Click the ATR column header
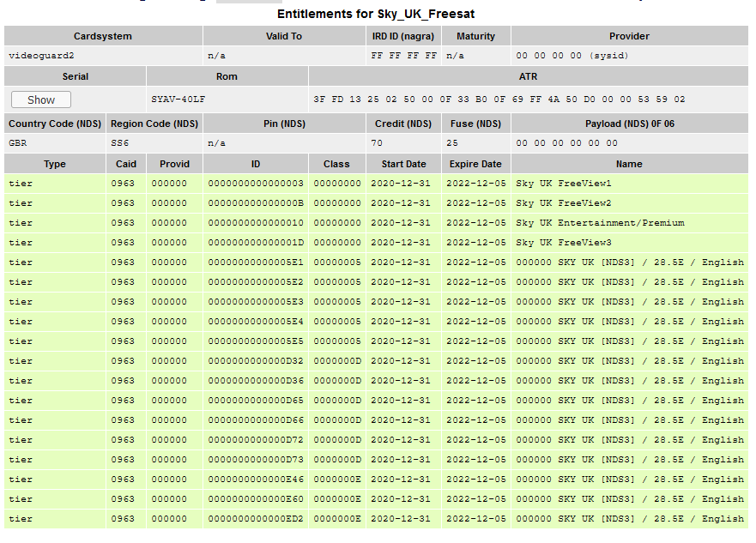This screenshot has width=756, height=543. pyautogui.click(x=529, y=76)
